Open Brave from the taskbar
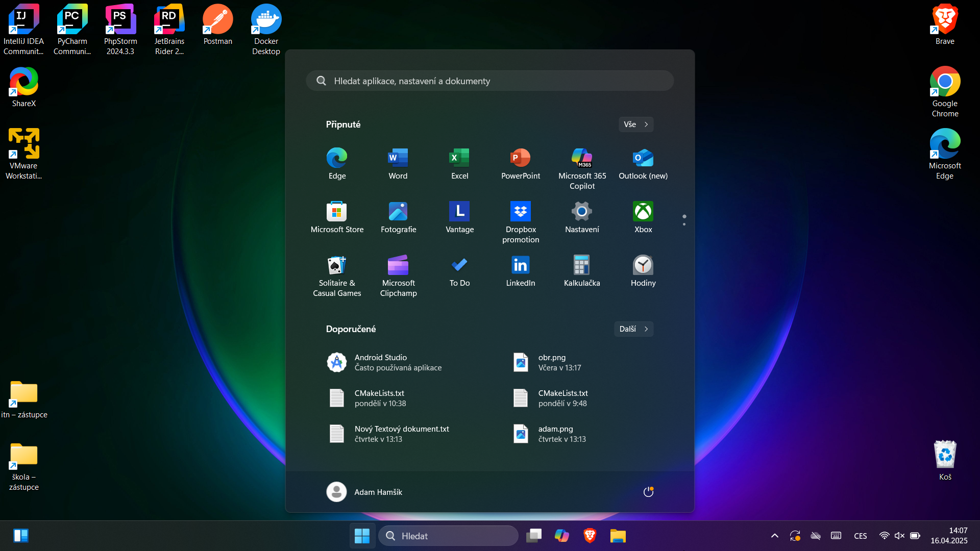The height and width of the screenshot is (551, 980). (590, 536)
